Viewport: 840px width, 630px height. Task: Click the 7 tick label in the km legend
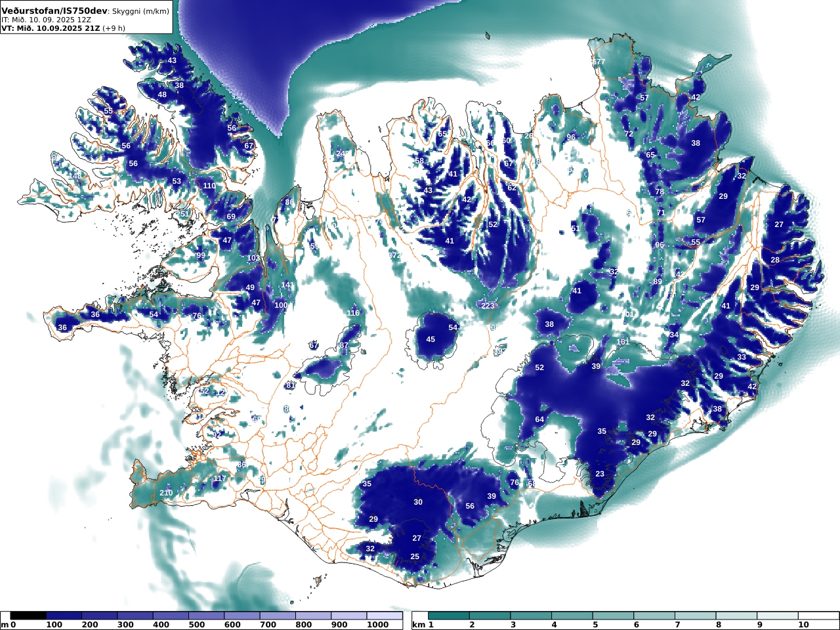click(x=677, y=625)
